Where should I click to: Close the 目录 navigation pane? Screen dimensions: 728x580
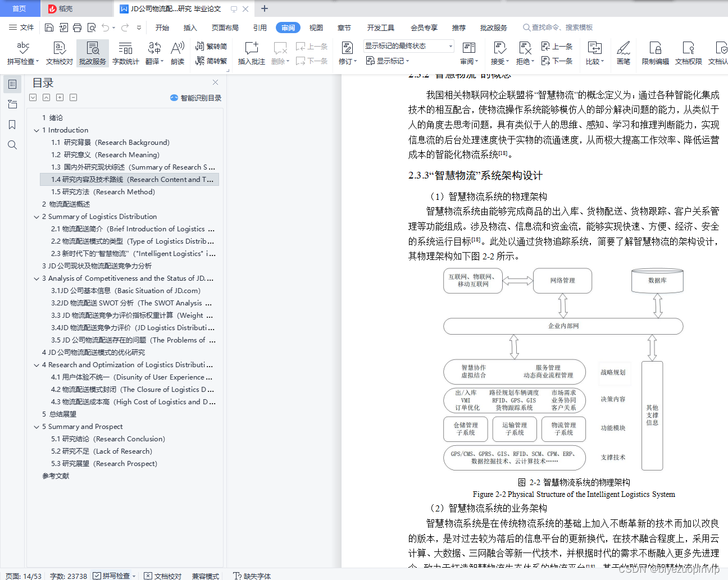[215, 82]
